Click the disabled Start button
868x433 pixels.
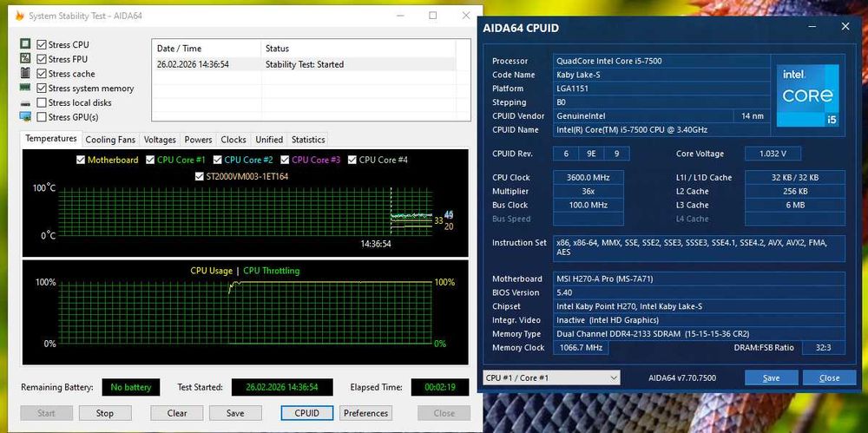[x=47, y=413]
